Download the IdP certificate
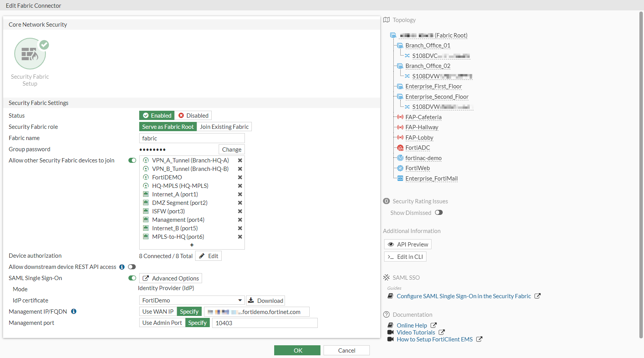The image size is (644, 358). pyautogui.click(x=266, y=301)
